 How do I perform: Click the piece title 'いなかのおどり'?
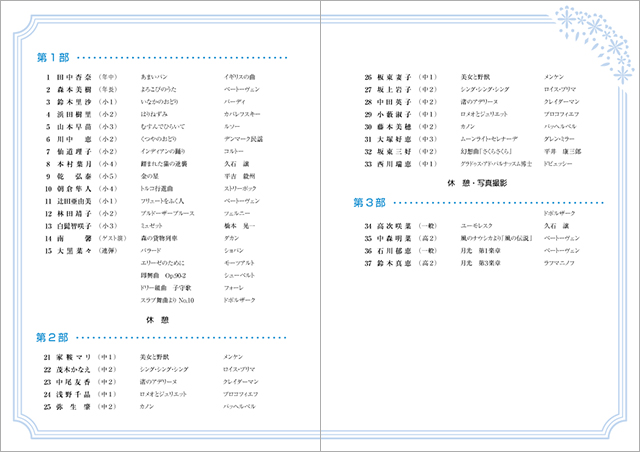[x=159, y=102]
